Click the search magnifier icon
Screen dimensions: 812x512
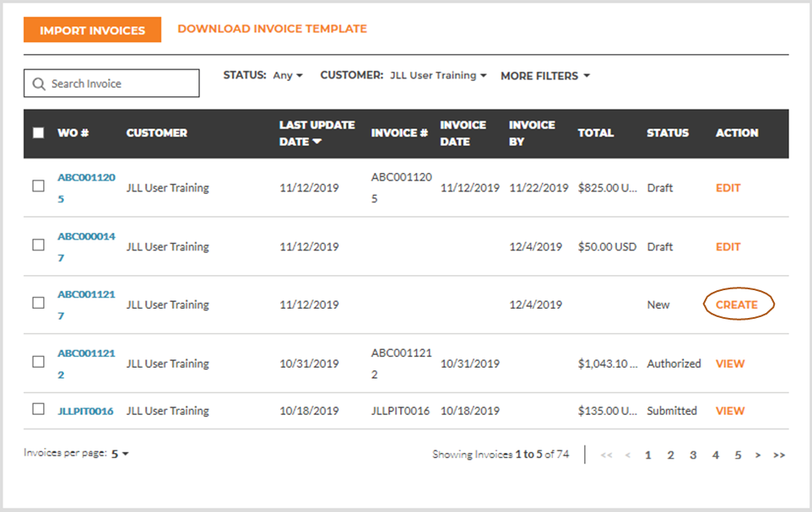click(x=39, y=84)
